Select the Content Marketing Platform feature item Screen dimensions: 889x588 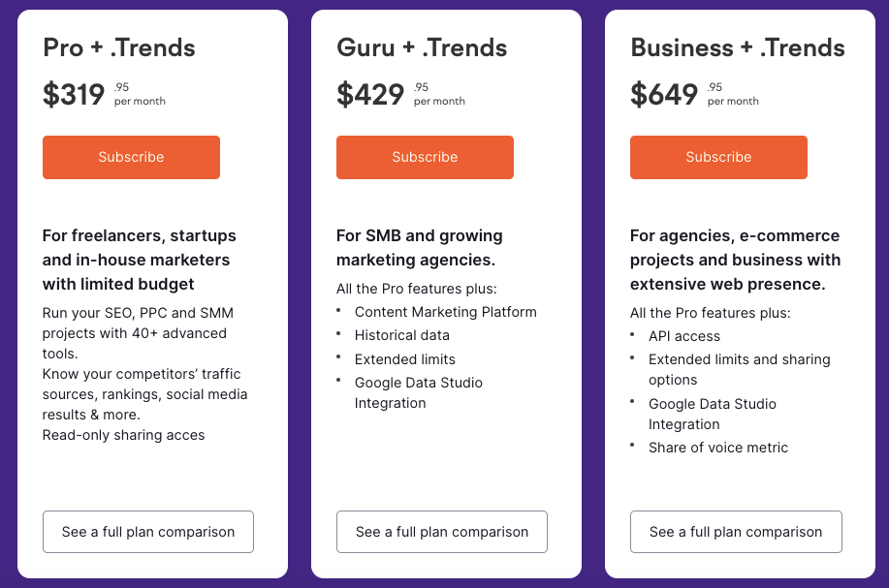[445, 312]
